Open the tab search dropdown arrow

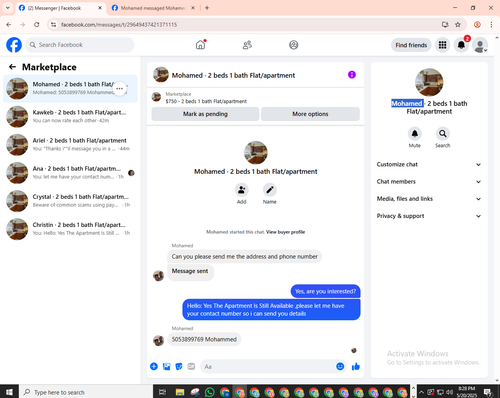click(7, 8)
